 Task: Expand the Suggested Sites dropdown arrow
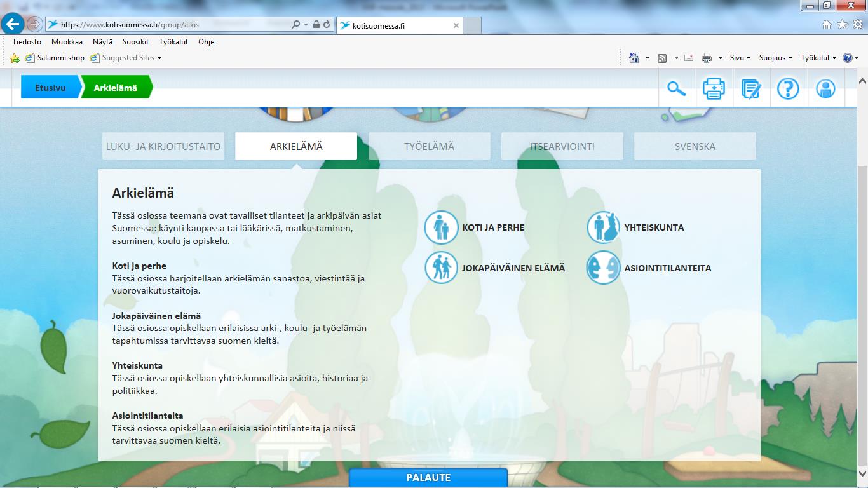point(159,58)
